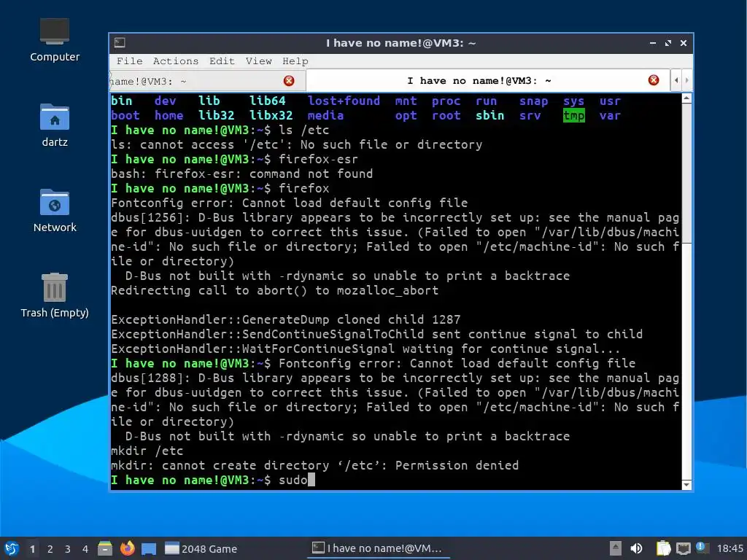Open the Edit menu
This screenshot has height=560, width=747.
pyautogui.click(x=222, y=61)
